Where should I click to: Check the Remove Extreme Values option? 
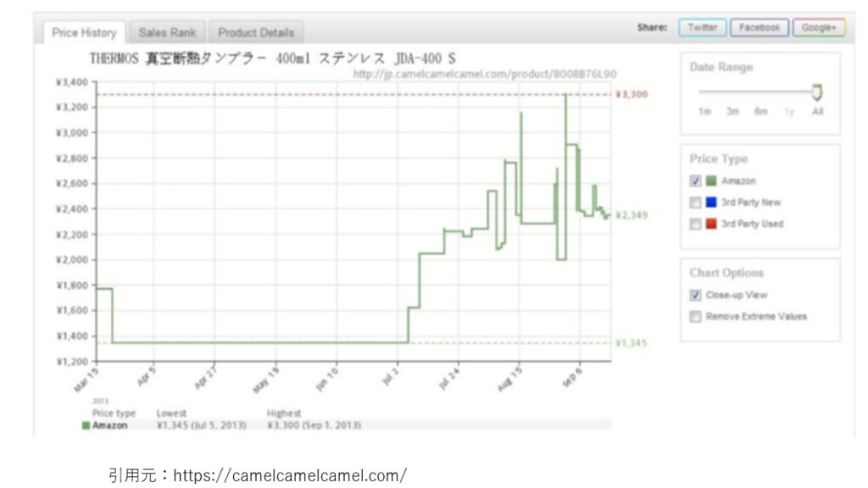coord(695,317)
